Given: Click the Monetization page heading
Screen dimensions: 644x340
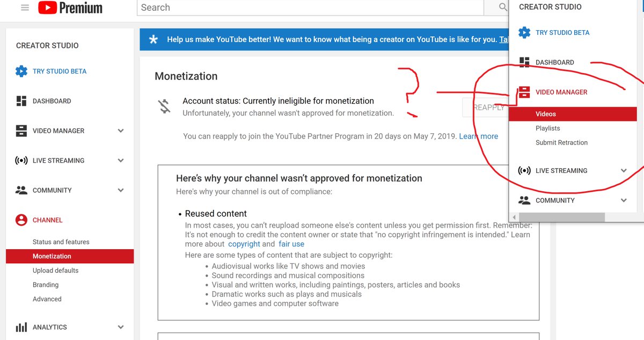Looking at the screenshot, I should (x=186, y=76).
